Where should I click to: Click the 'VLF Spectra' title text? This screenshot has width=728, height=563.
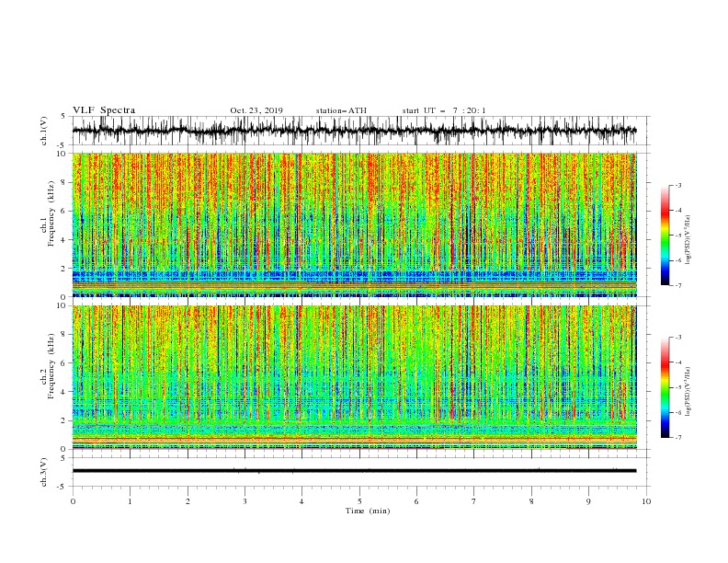point(104,110)
